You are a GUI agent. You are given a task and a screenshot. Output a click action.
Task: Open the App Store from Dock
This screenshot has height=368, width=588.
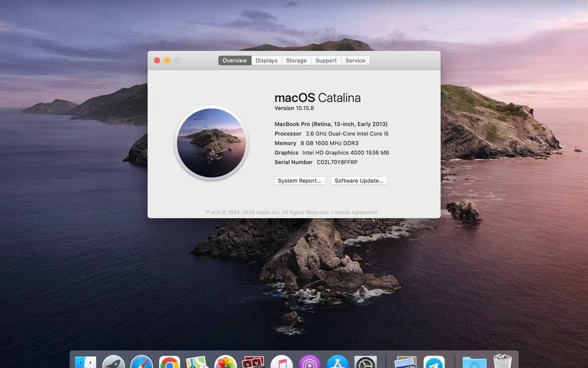(x=338, y=362)
